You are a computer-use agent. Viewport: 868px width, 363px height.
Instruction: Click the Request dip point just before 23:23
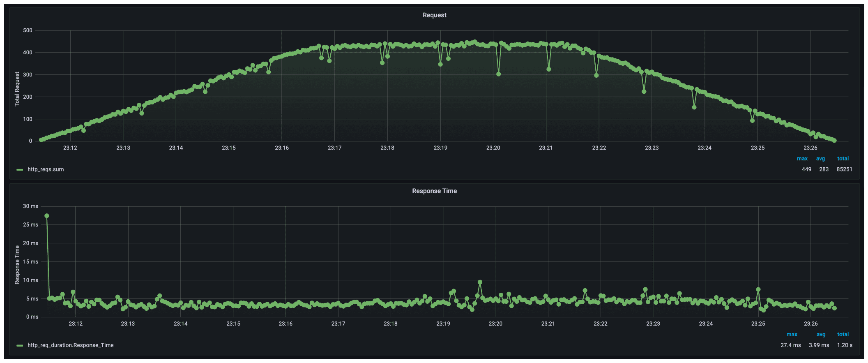(644, 92)
